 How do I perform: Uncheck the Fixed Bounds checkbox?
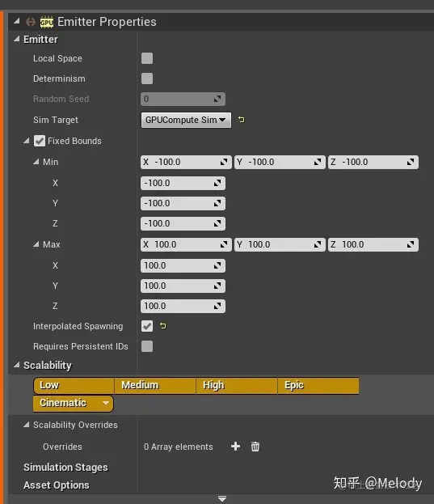point(40,141)
